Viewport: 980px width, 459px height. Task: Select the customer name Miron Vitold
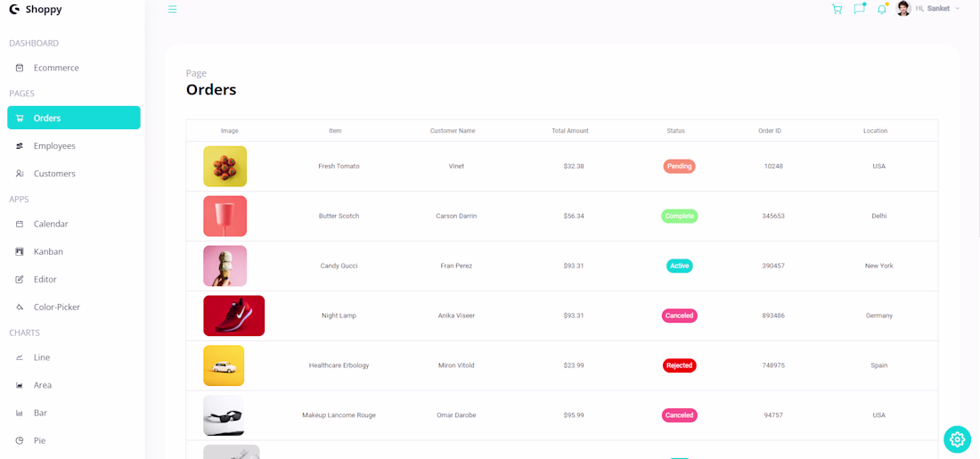456,365
